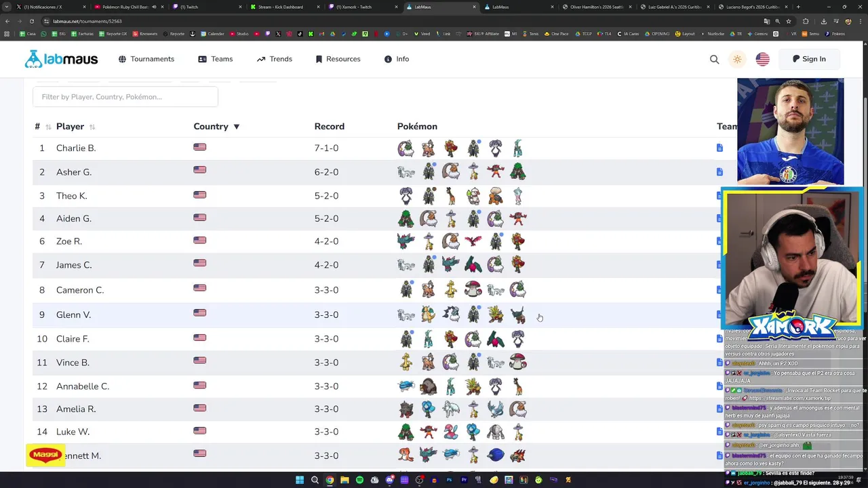Click first Pokémon in Theo K.'s team
The width and height of the screenshot is (868, 488).
(x=406, y=196)
